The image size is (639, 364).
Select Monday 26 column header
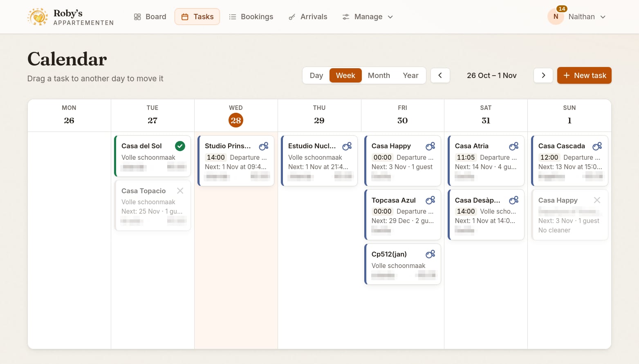point(69,115)
